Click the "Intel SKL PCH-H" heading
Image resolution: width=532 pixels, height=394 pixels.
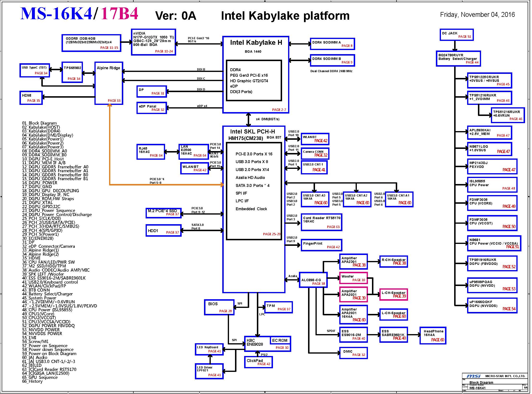click(252, 132)
